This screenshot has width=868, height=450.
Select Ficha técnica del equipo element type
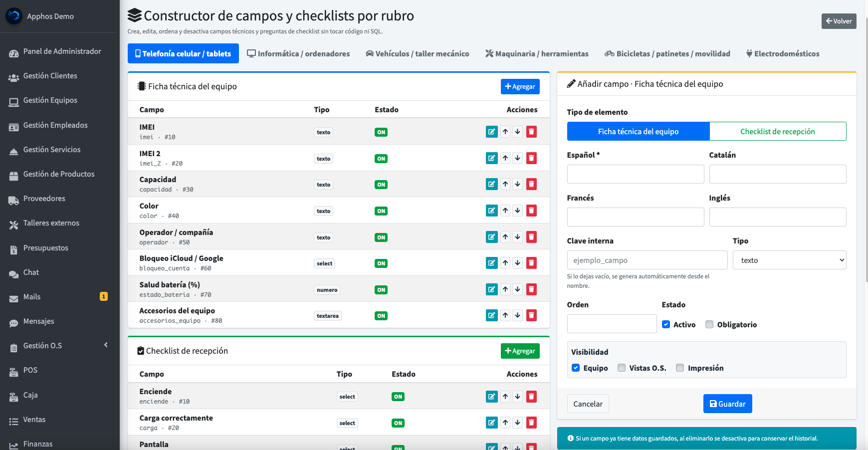[x=638, y=131]
